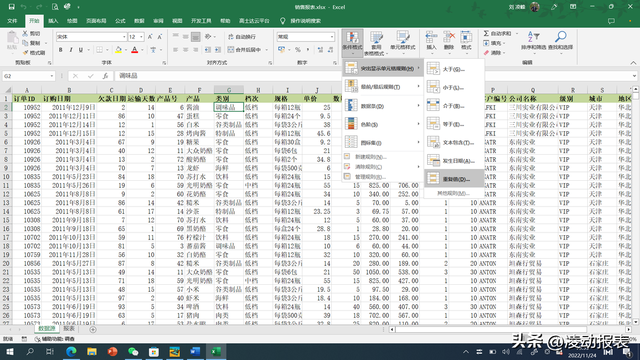Click the Increase Decimal icon
Viewport: 640px width, 360px height.
pos(320,50)
